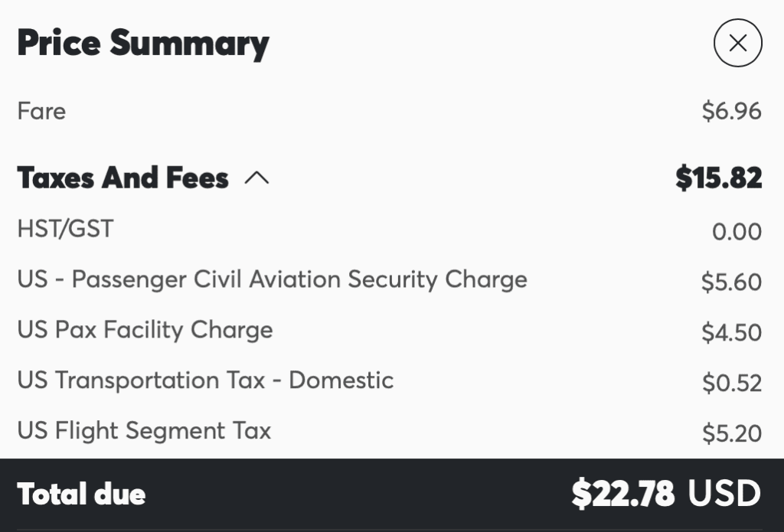Select the HST/GST line item
Viewport: 784px width, 532px height.
pyautogui.click(x=65, y=229)
